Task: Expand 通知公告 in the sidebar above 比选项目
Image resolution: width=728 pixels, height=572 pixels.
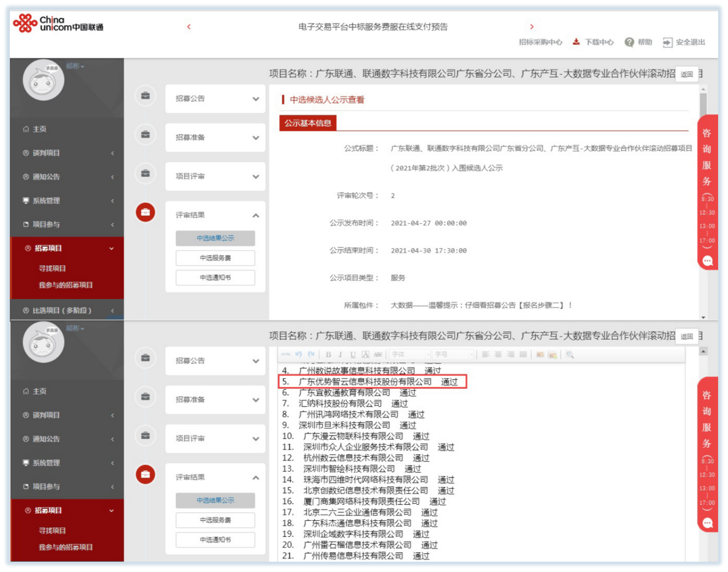Action: click(67, 177)
